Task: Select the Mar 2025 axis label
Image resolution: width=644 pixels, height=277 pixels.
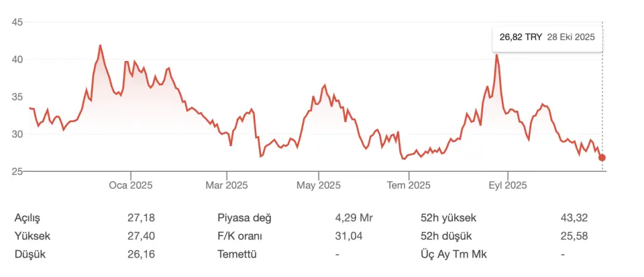Action: (x=227, y=185)
